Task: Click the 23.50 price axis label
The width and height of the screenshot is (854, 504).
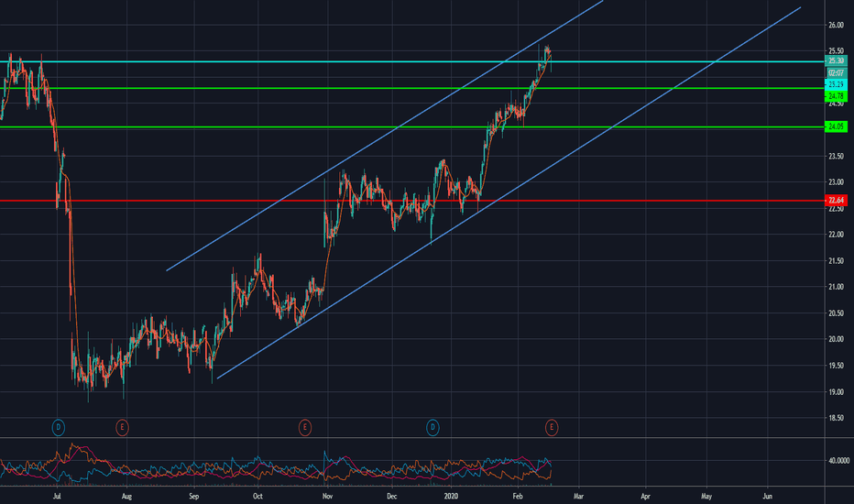Action: pos(836,157)
